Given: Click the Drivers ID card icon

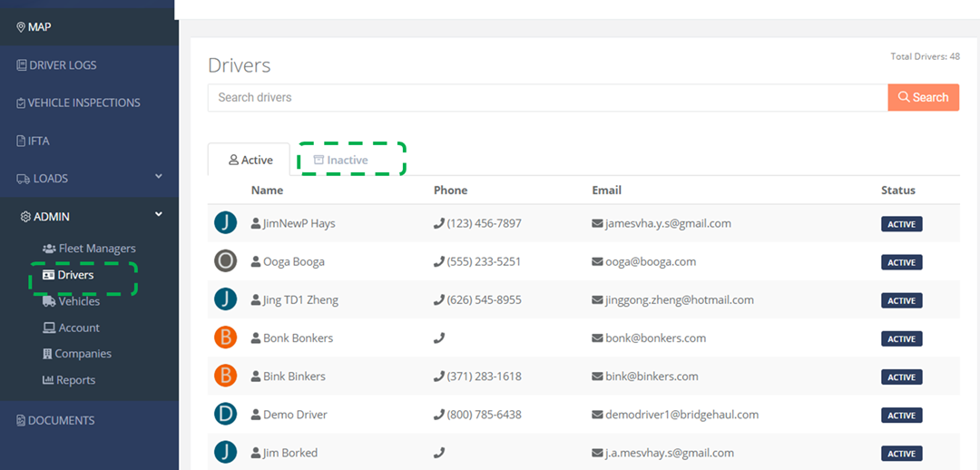Looking at the screenshot, I should pos(48,275).
